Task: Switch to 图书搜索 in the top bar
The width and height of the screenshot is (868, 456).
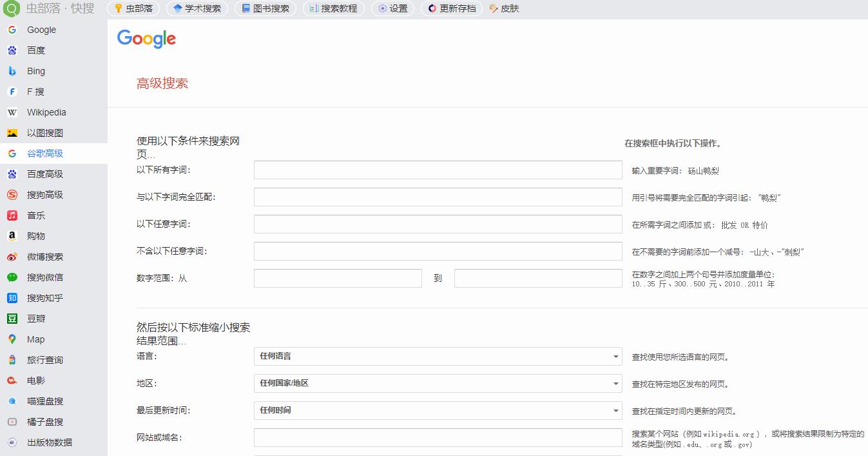Action: 265,8
